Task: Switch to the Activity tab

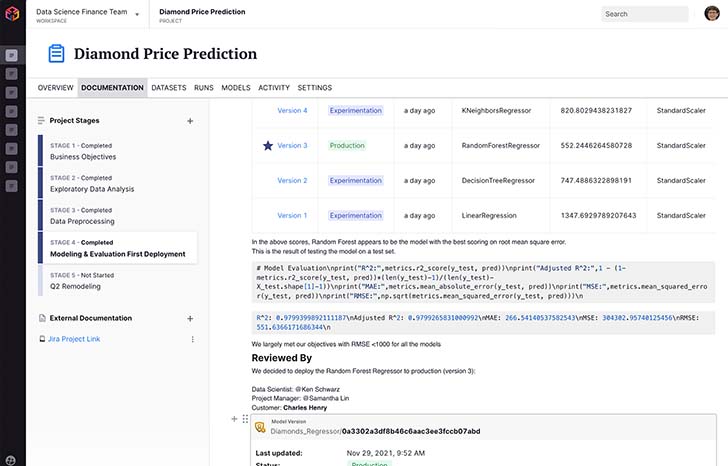Action: click(274, 88)
